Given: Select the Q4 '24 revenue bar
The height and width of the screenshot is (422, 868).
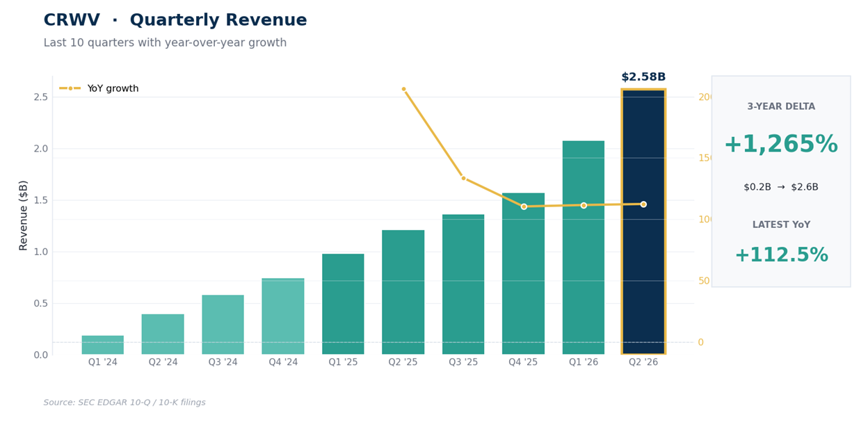Looking at the screenshot, I should (x=283, y=316).
